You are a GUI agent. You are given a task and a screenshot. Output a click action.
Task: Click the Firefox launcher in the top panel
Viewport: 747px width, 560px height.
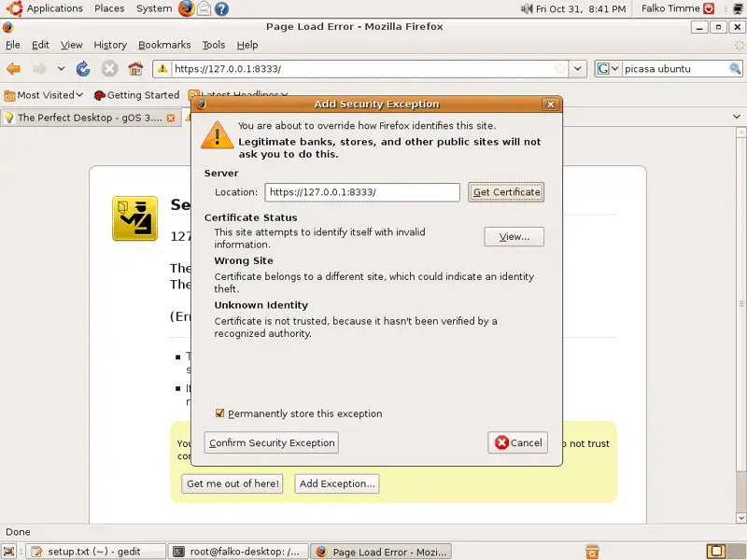point(186,8)
